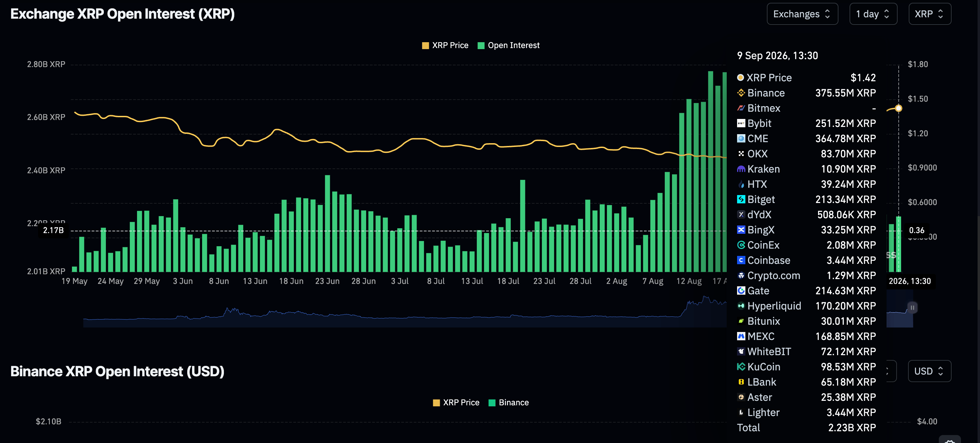
Task: Click the BingX logo icon
Action: (x=741, y=230)
